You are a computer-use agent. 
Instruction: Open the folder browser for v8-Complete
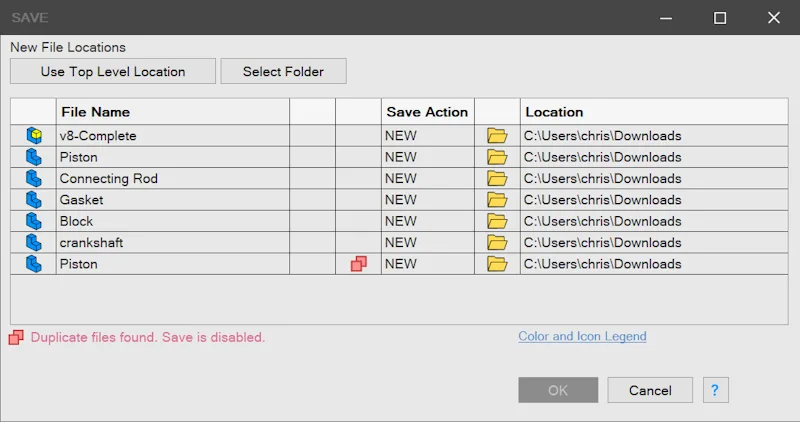point(497,136)
